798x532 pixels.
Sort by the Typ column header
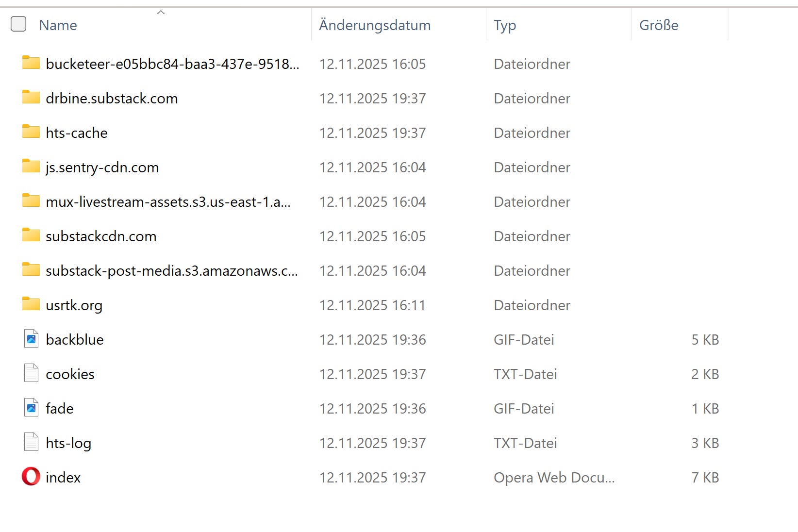(x=505, y=25)
